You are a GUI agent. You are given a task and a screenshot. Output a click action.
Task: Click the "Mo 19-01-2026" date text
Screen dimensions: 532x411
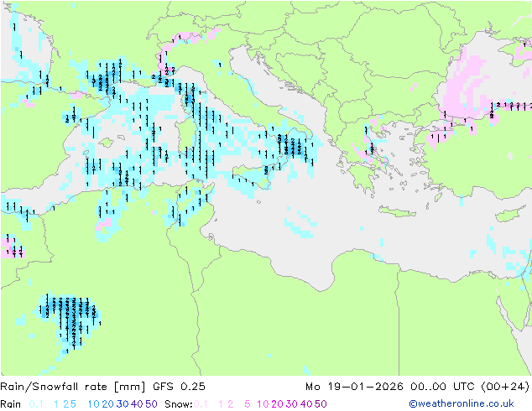[355, 387]
